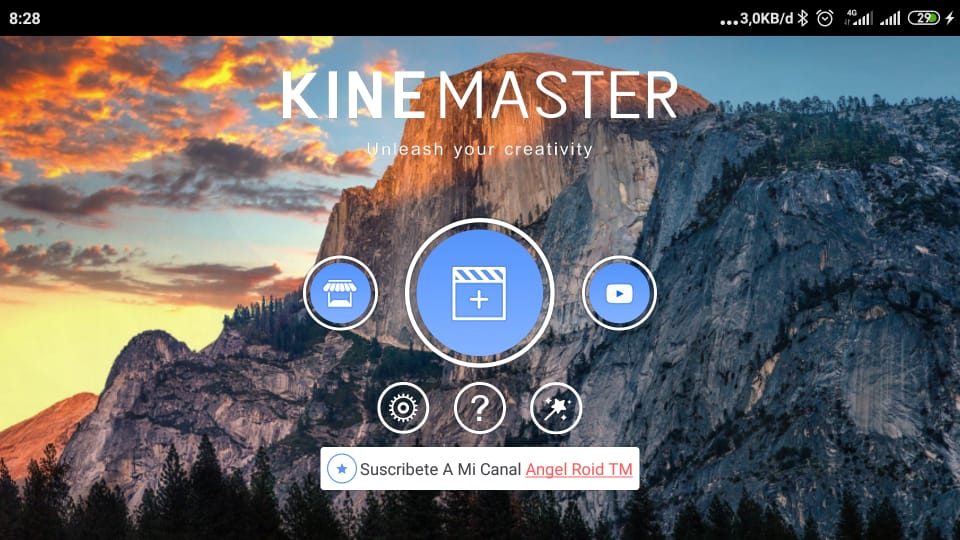
Task: Follow the Angel Roid TM link
Action: (579, 469)
